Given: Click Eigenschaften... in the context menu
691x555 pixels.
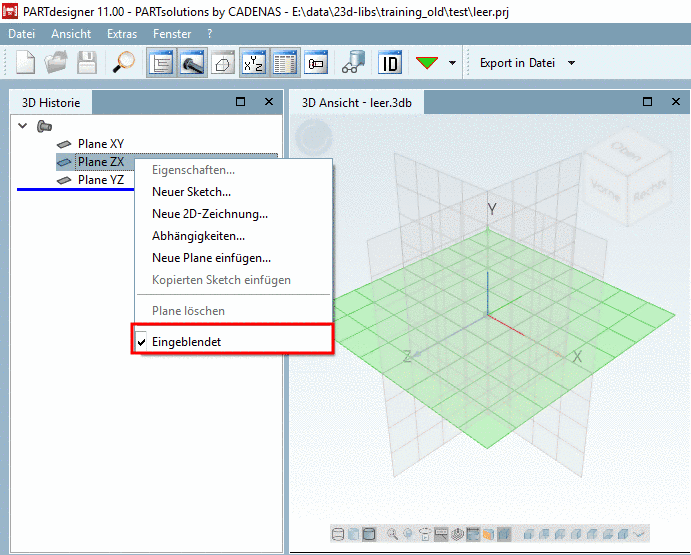Looking at the screenshot, I should [234, 170].
